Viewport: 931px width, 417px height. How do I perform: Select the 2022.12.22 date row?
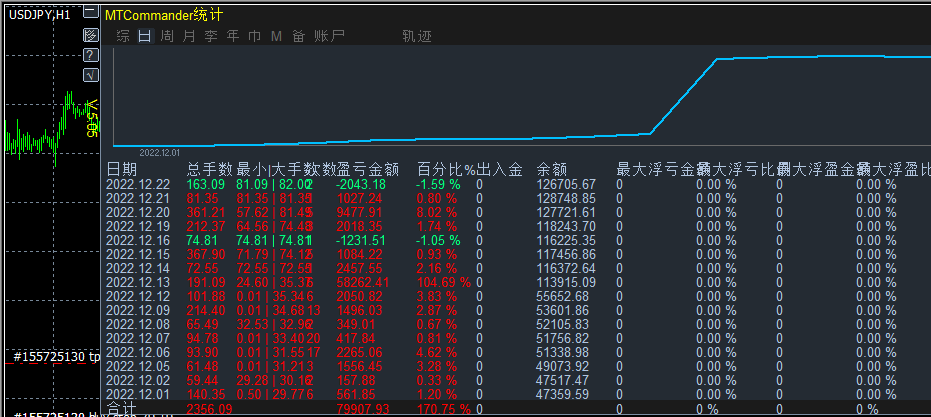click(138, 185)
